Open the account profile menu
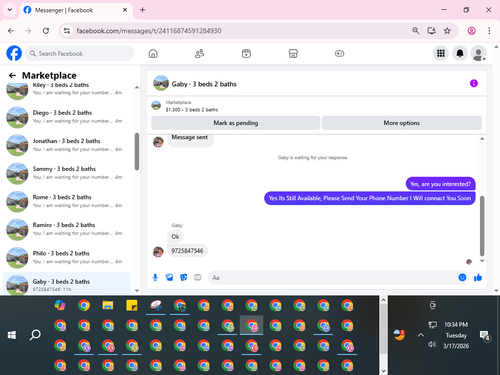This screenshot has width=500, height=375. click(478, 53)
